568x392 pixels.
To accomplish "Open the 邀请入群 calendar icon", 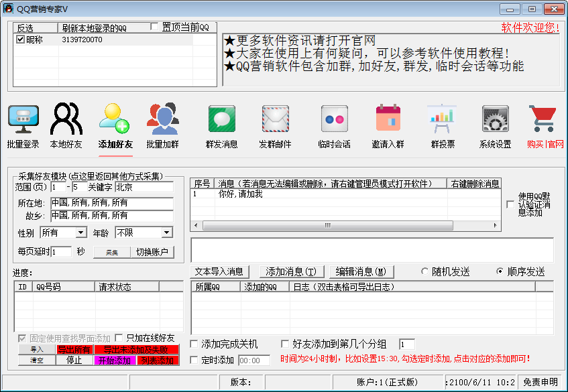I will coord(388,118).
